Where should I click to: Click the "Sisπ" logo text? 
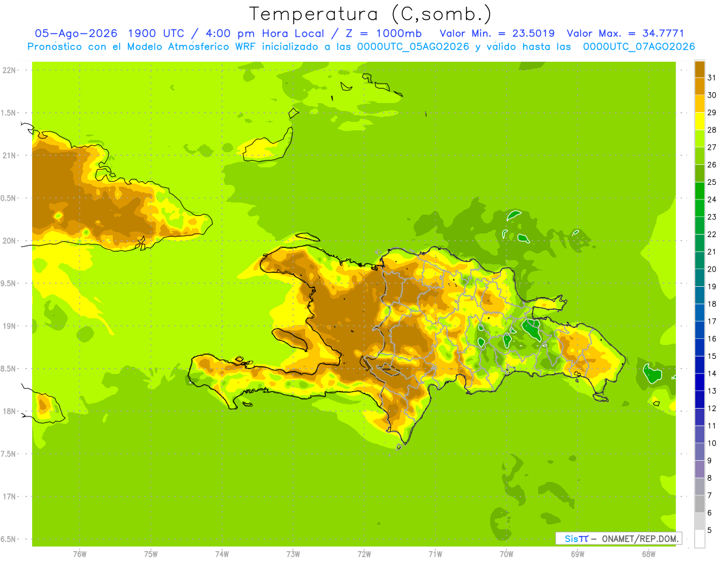[x=576, y=538]
